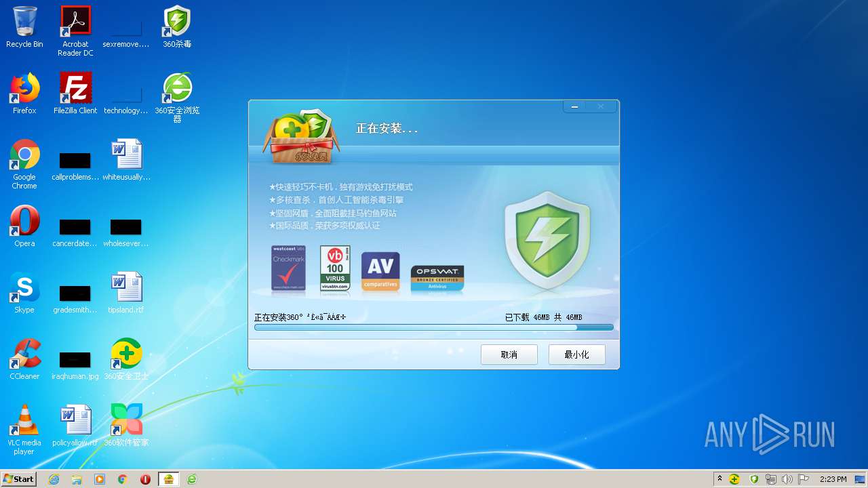Open Internet Explorer from taskbar
This screenshot has width=868, height=488.
54,479
